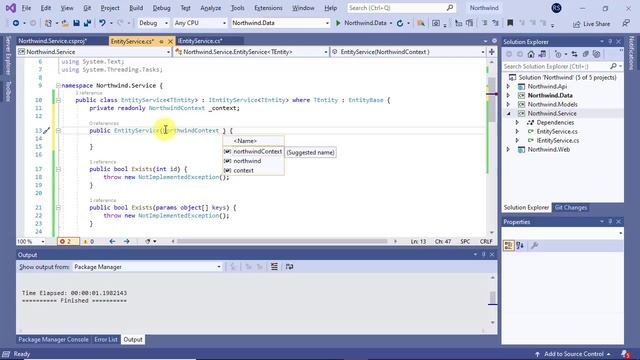This screenshot has height=360, width=640.
Task: Click the screwdriver quick actions icon on line 13
Action: [46, 131]
